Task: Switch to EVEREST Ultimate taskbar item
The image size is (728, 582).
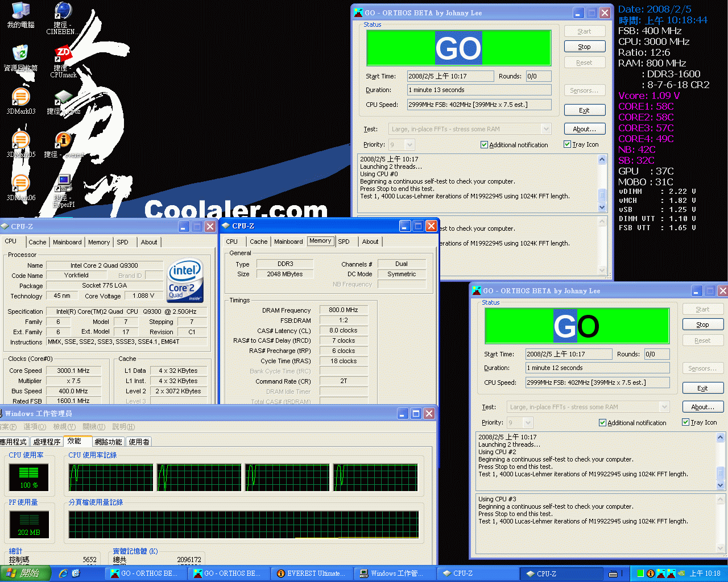Action: coord(311,573)
